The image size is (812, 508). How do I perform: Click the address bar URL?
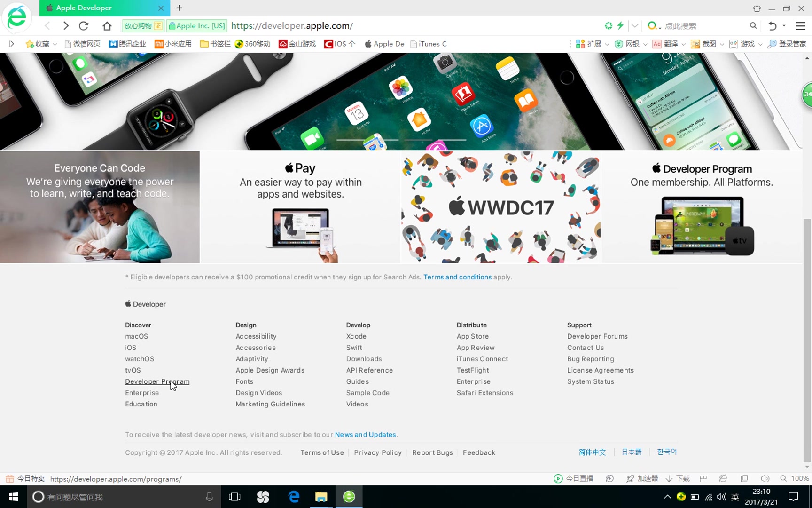292,26
